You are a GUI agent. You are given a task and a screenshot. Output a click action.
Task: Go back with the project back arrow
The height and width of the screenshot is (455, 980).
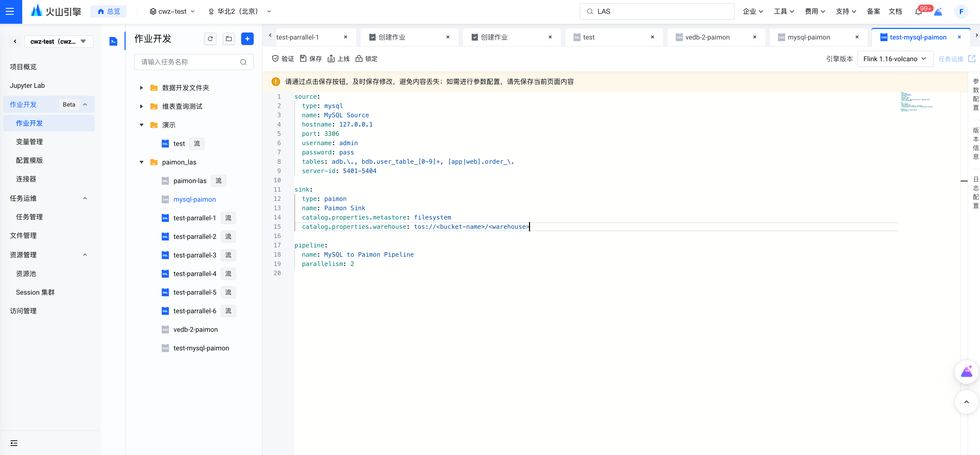tap(15, 41)
